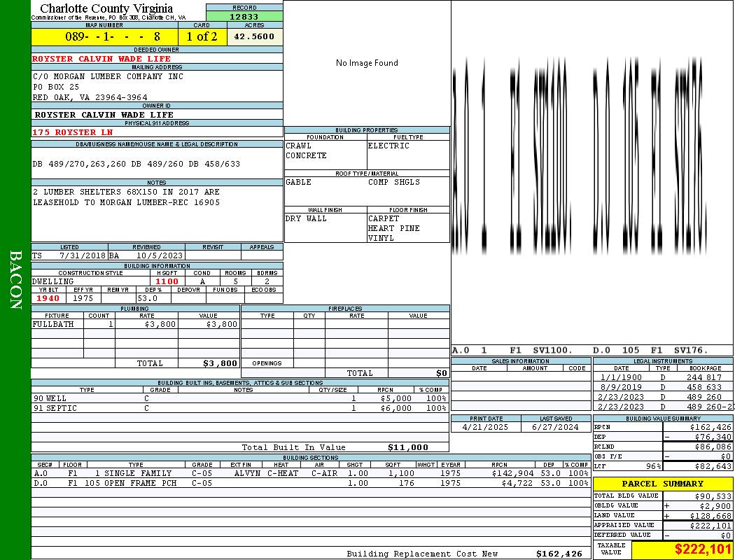Select the PARCEL SUMMARY heading
735x560 pixels.
point(662,484)
